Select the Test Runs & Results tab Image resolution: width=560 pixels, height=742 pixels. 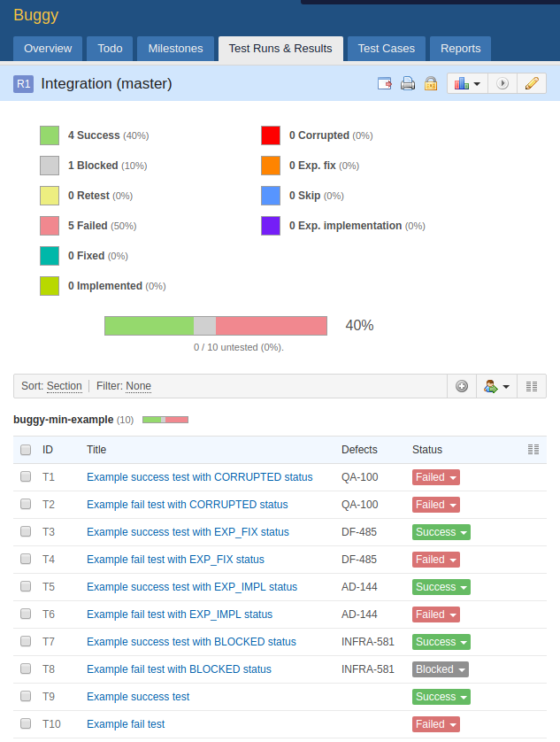[280, 49]
